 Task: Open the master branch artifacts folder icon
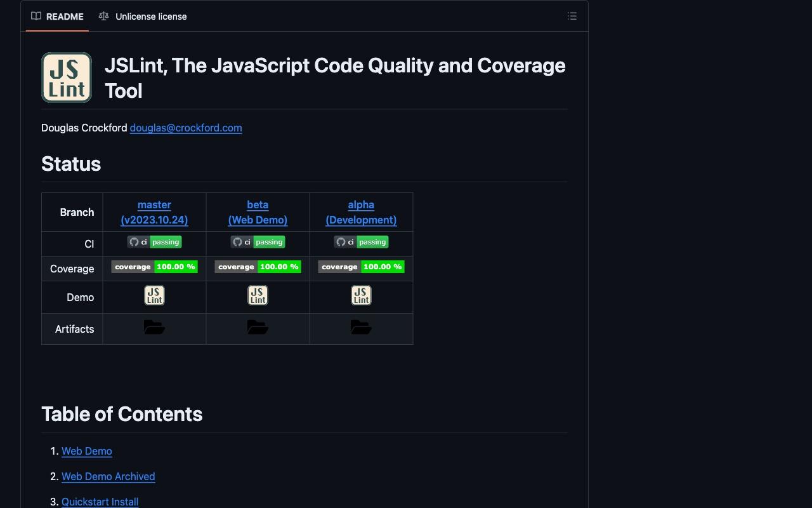tap(154, 327)
